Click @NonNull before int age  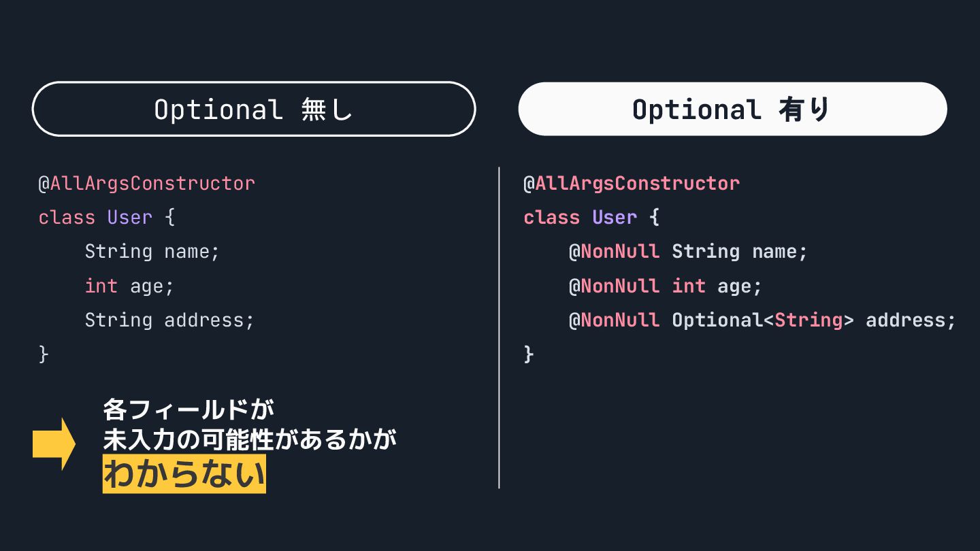614,286
